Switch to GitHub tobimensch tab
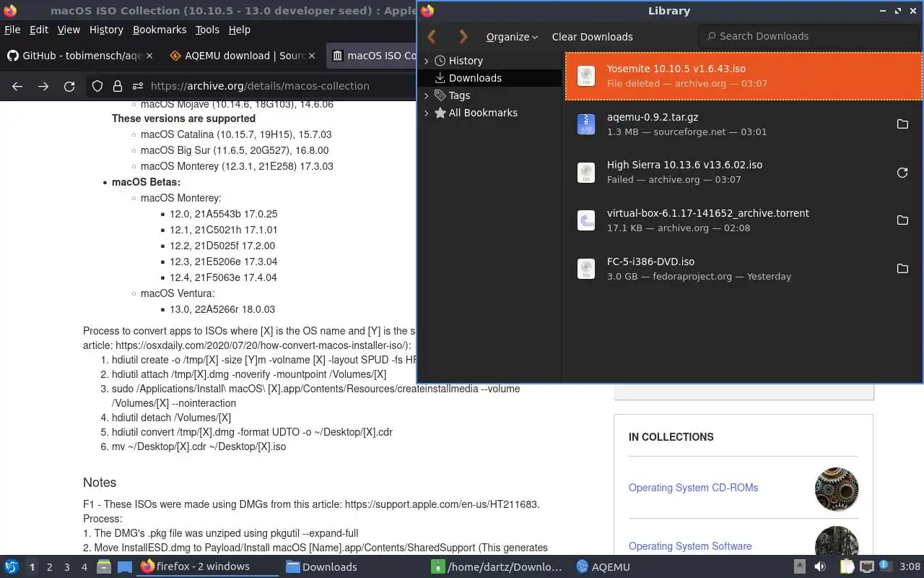Image resolution: width=924 pixels, height=578 pixels. [76, 56]
